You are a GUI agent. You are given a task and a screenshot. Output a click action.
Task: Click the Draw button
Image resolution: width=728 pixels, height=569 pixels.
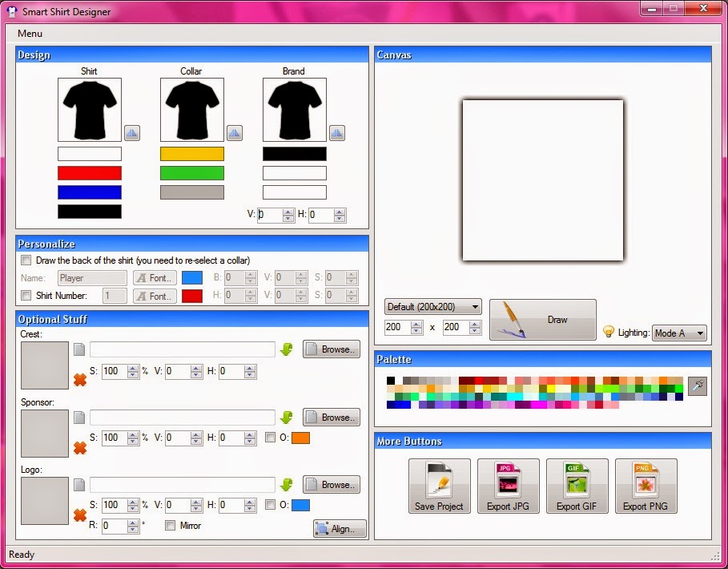(543, 320)
